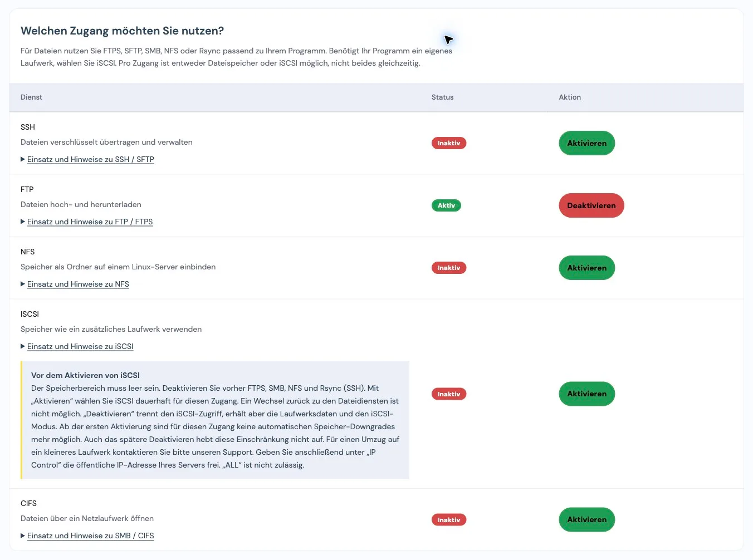Click the 'Inaktiv' status badge for SSH
753x560 pixels.
(449, 143)
